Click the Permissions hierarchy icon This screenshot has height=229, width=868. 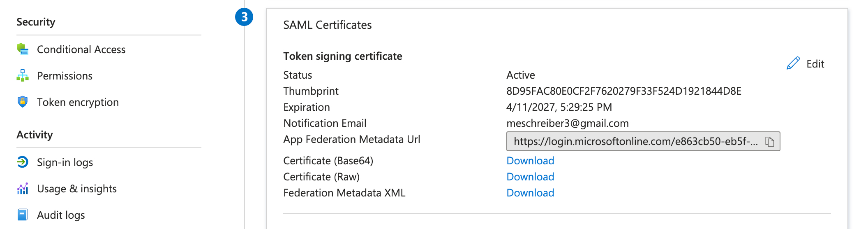tap(23, 76)
